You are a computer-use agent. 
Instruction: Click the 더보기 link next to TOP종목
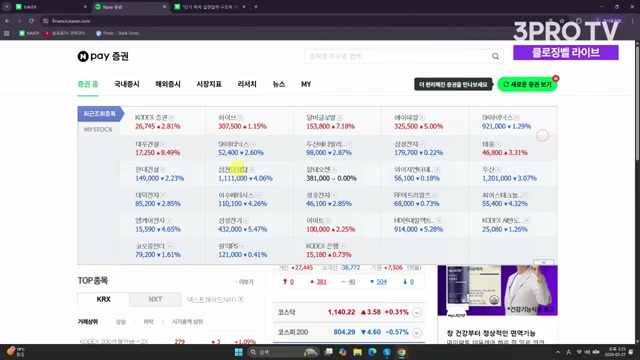coord(245,282)
